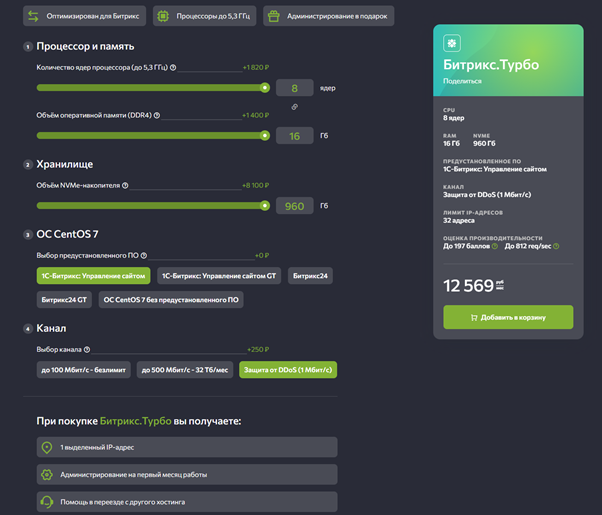The width and height of the screenshot is (602, 515).
Task: Click the Битрикс.Турбо tariff icon in card header
Action: 453,44
